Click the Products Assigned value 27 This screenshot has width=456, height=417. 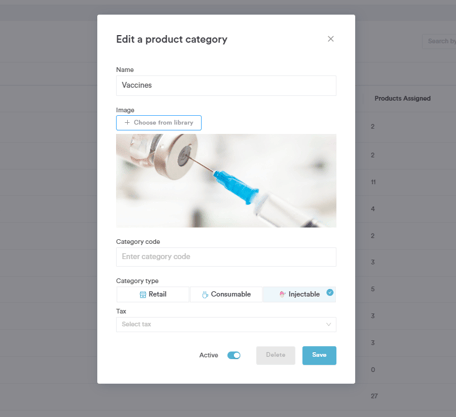374,396
